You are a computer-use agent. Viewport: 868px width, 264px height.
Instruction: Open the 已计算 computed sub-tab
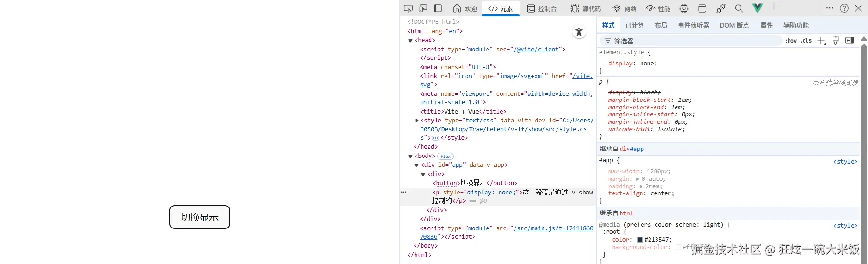[x=635, y=25]
